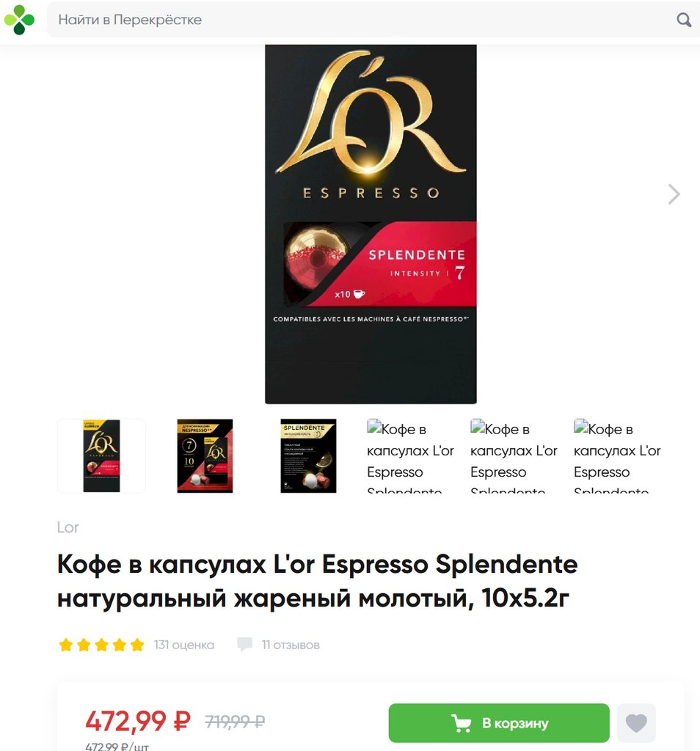
Task: Click the cart icon in the green button
Action: pos(462,722)
